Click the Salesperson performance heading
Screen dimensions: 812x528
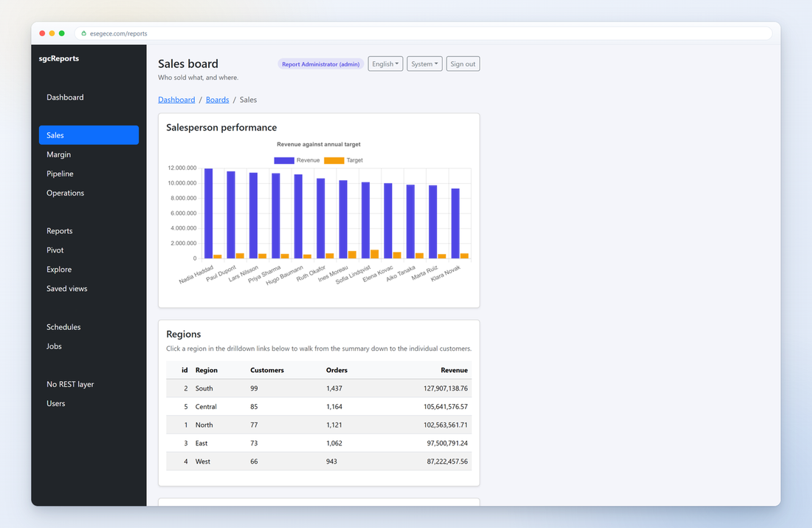point(221,128)
